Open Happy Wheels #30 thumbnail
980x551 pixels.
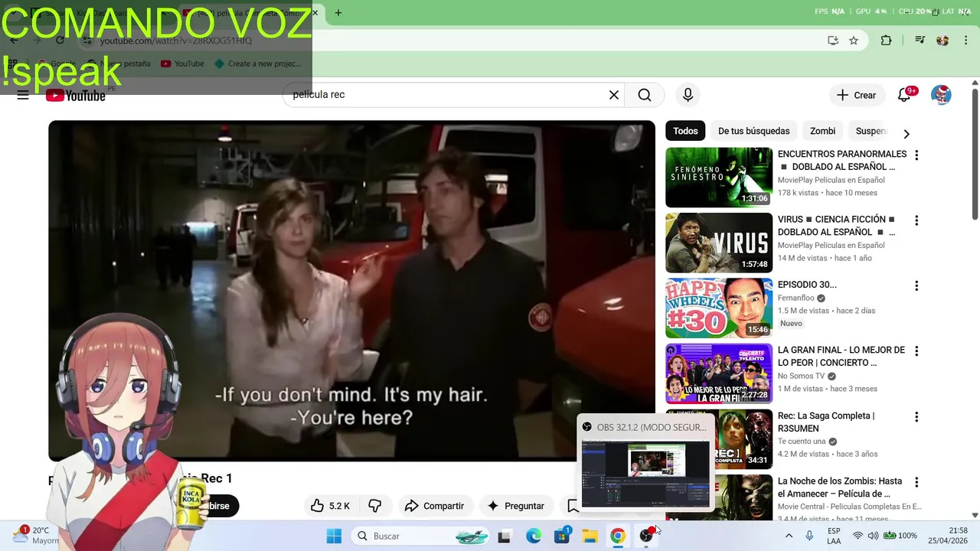[x=719, y=308]
